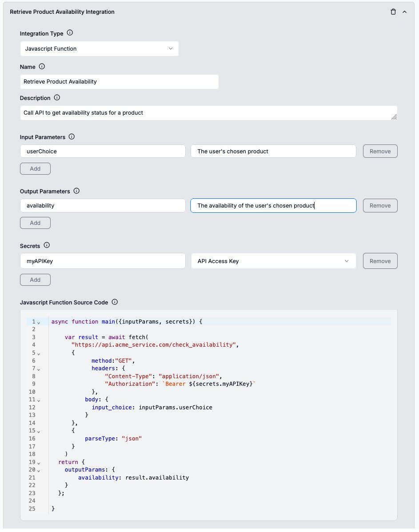This screenshot has width=419, height=532.
Task: Open the Integration Type dropdown
Action: (100, 49)
